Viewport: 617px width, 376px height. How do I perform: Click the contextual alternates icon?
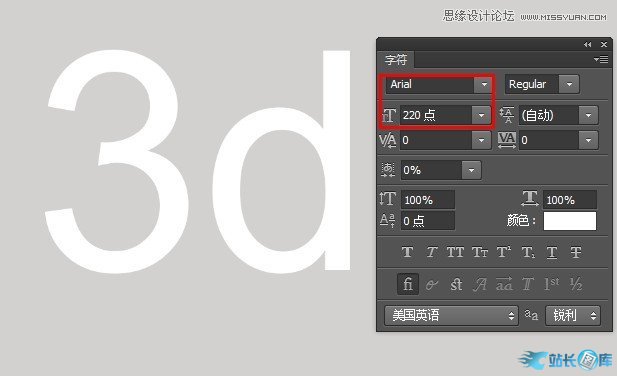[x=432, y=284]
